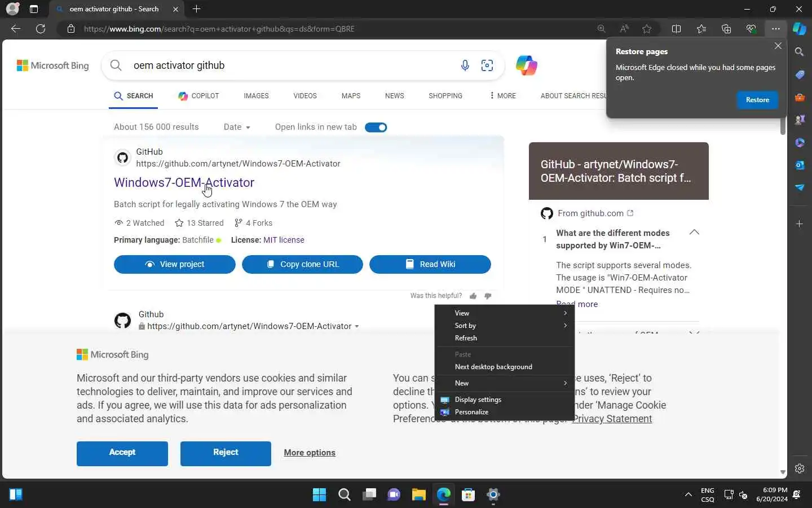Click the zoom magnifier in the address bar
Image resolution: width=812 pixels, height=508 pixels.
(602, 29)
